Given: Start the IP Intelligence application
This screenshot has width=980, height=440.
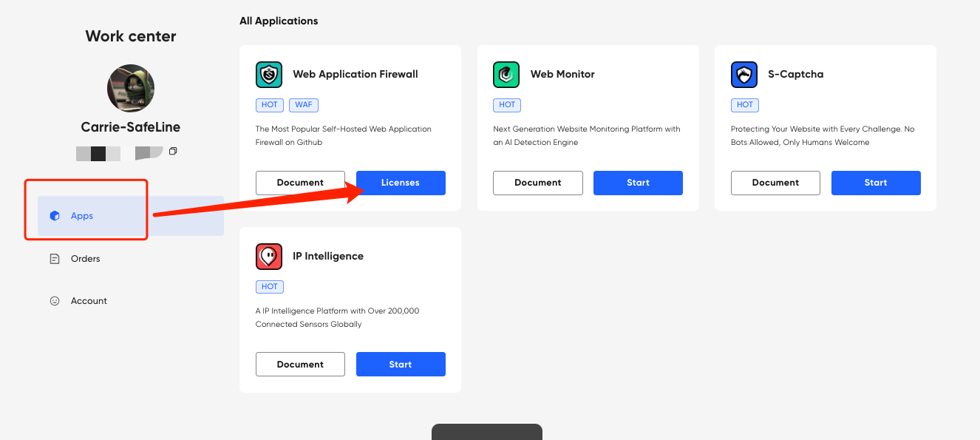Looking at the screenshot, I should (x=401, y=365).
